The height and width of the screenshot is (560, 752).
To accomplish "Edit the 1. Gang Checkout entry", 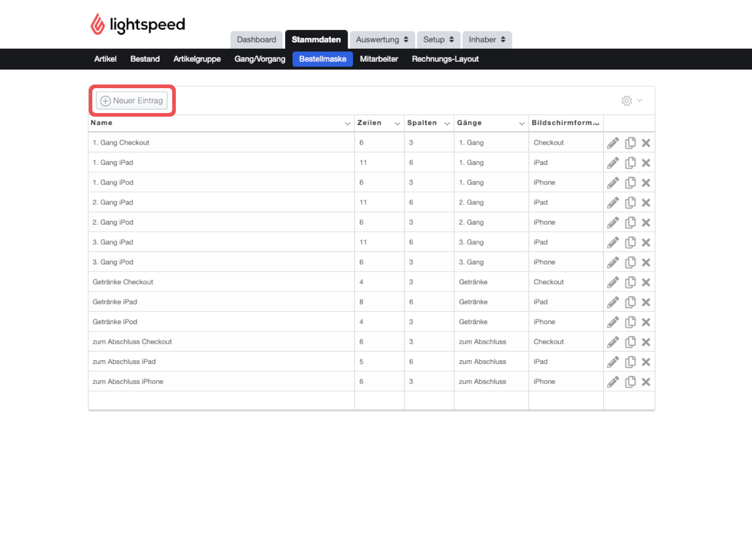I will (x=613, y=143).
